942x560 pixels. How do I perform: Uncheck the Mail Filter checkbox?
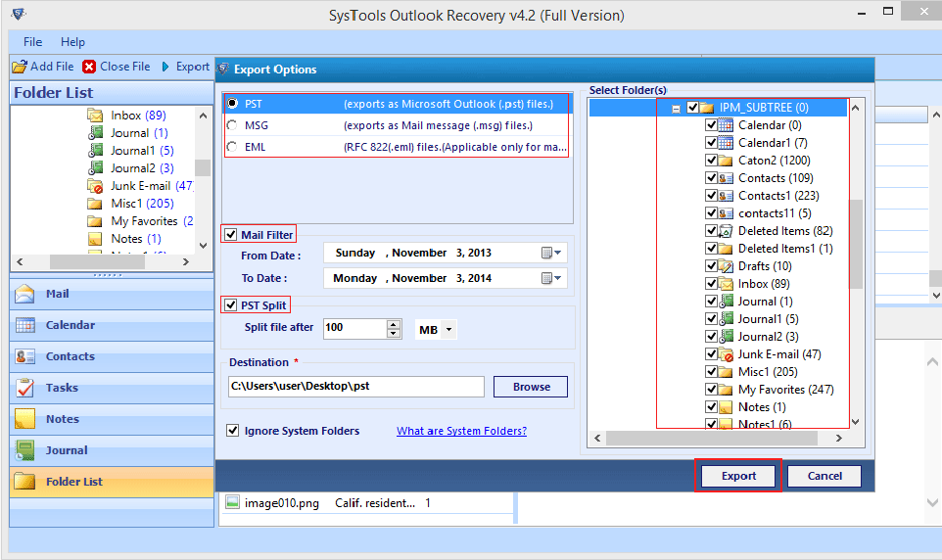(x=231, y=234)
